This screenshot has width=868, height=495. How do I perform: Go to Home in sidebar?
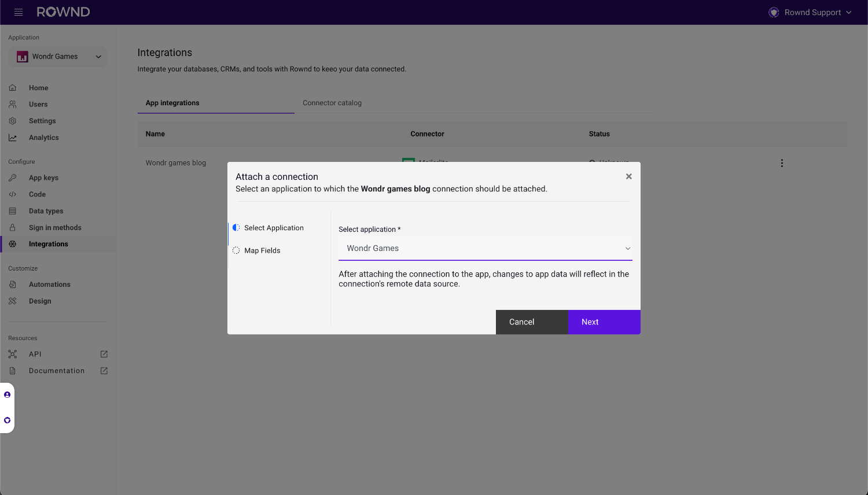pyautogui.click(x=38, y=88)
